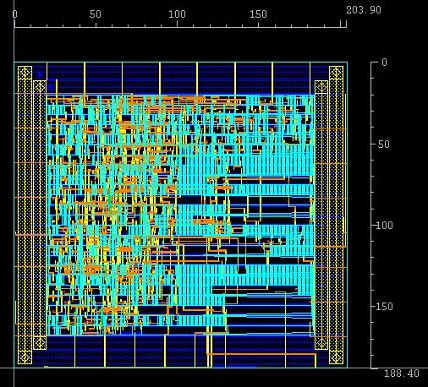
Task: Select the inner bottom-left diamond via marker
Action: coord(40,343)
